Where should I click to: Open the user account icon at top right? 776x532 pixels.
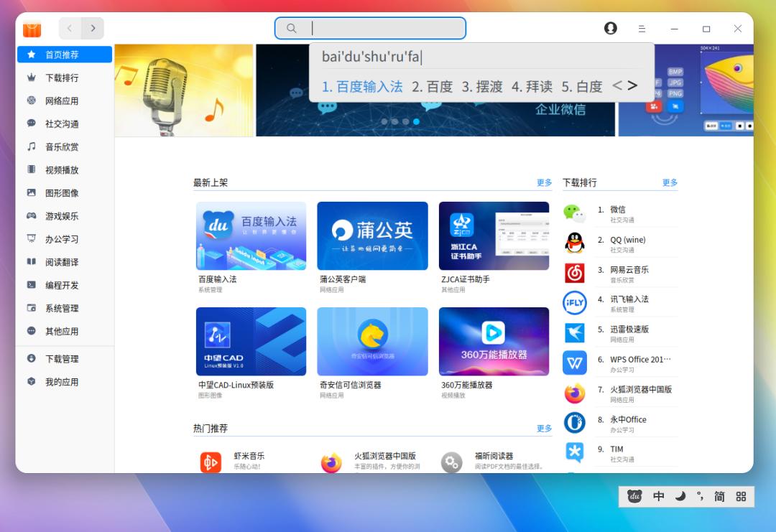(x=610, y=28)
